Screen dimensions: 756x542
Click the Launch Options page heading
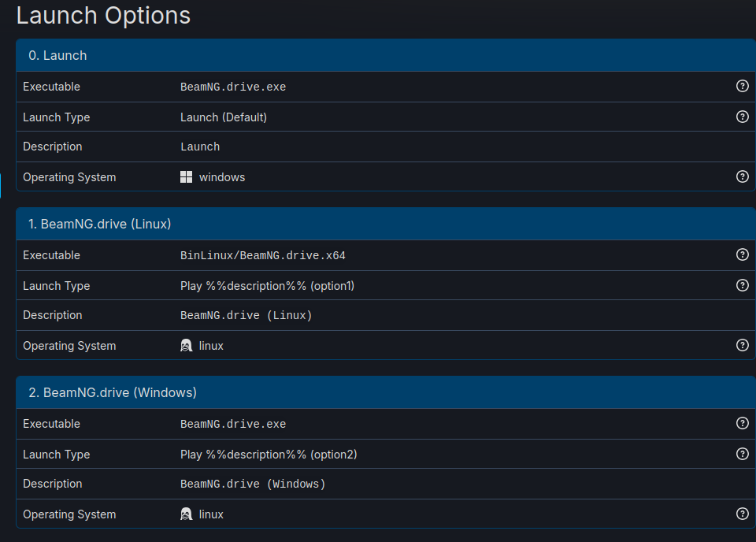pyautogui.click(x=104, y=16)
